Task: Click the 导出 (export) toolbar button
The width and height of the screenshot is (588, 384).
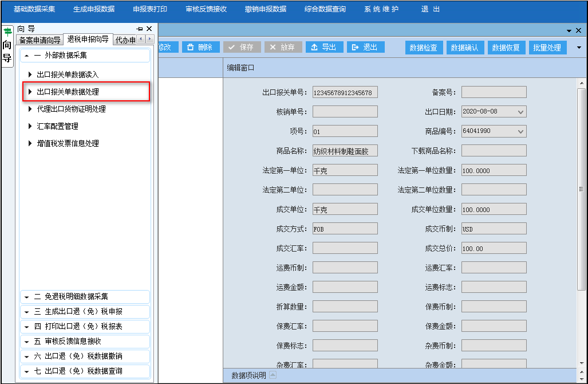Action: 324,48
